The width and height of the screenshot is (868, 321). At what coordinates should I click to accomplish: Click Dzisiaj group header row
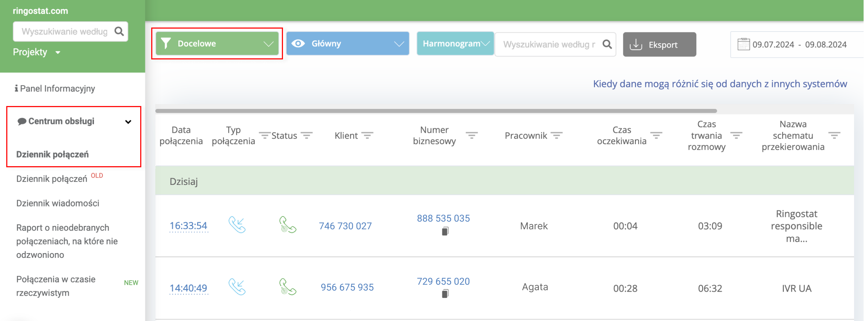[505, 181]
